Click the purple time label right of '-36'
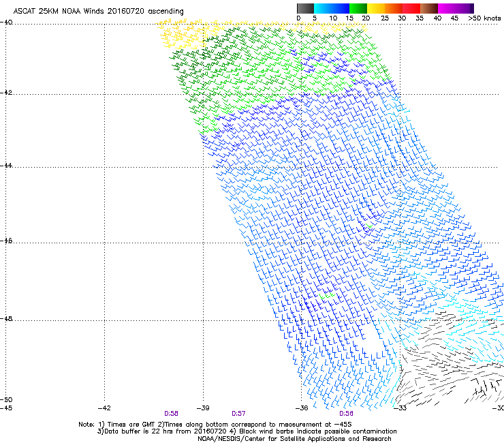 coord(346,414)
